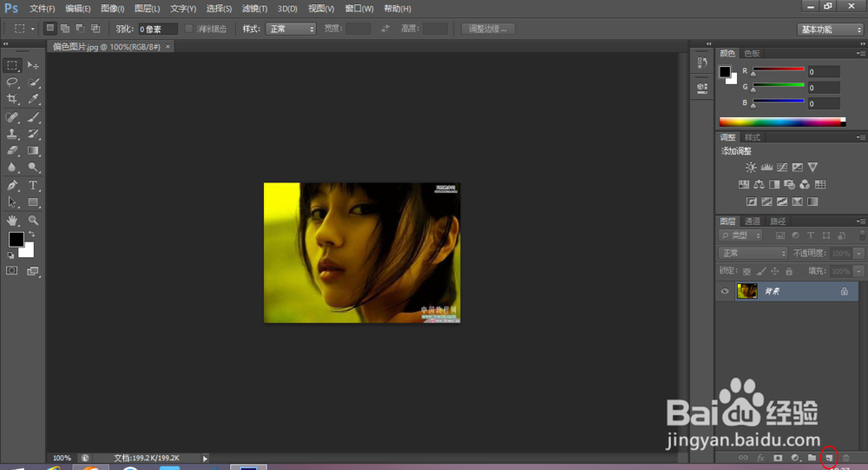Viewport: 868px width, 470px height.
Task: Open the Color panel options menu
Action: tap(860, 53)
